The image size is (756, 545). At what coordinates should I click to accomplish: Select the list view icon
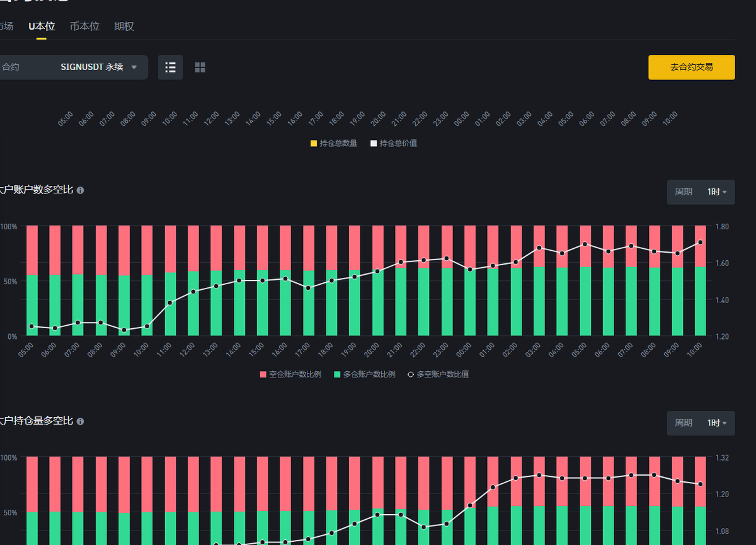170,67
